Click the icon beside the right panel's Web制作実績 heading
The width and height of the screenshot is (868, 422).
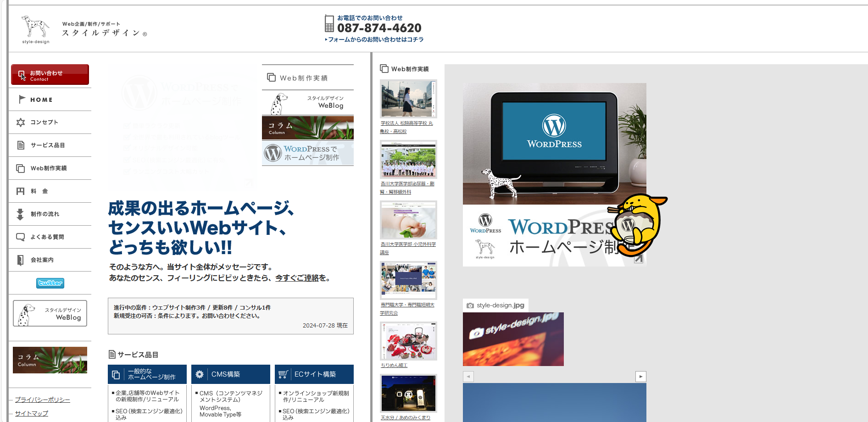point(384,69)
